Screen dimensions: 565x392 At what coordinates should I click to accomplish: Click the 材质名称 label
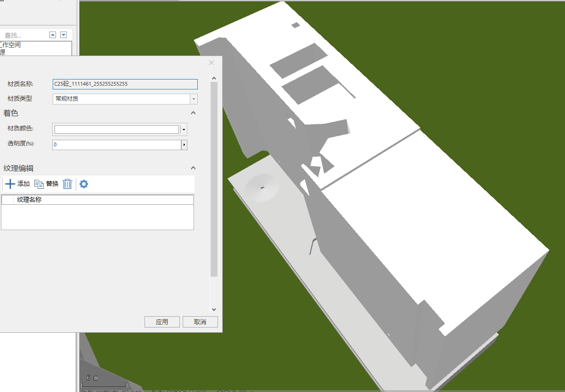[21, 84]
